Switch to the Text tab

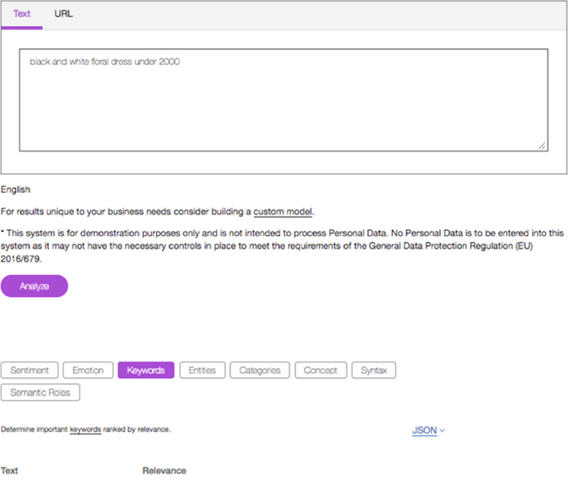coord(22,14)
